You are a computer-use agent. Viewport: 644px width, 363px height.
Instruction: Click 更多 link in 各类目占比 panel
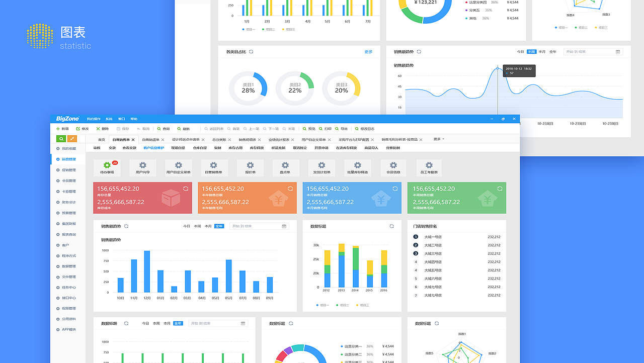[368, 52]
